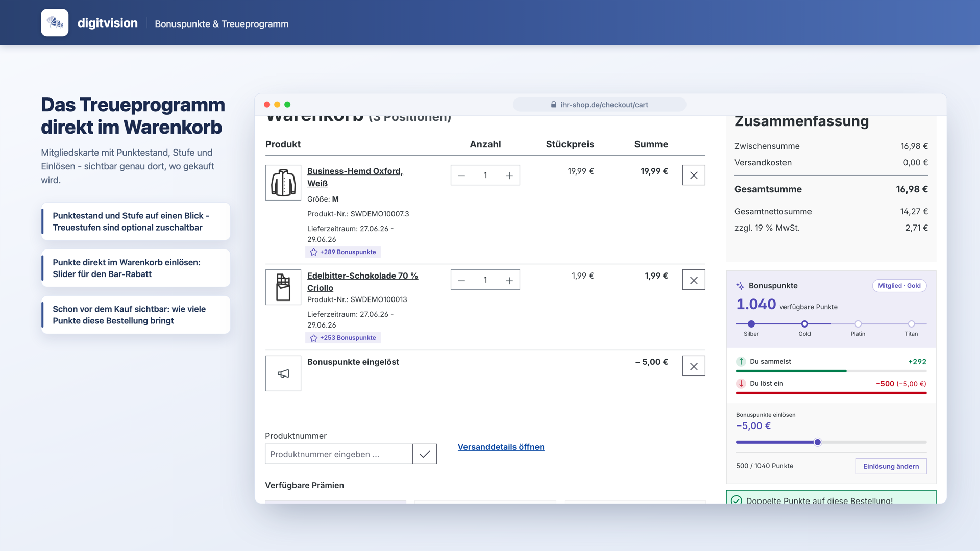Open the Versanddetails öffnen link
The width and height of the screenshot is (980, 551).
click(501, 447)
